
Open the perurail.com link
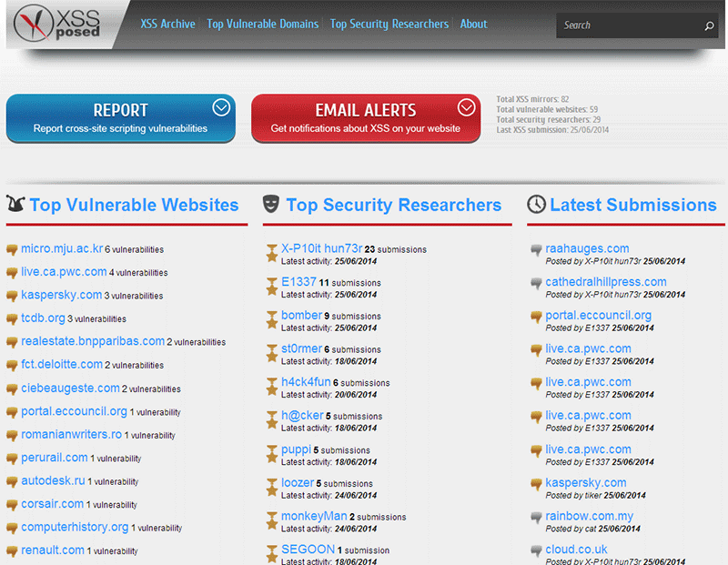(x=55, y=458)
